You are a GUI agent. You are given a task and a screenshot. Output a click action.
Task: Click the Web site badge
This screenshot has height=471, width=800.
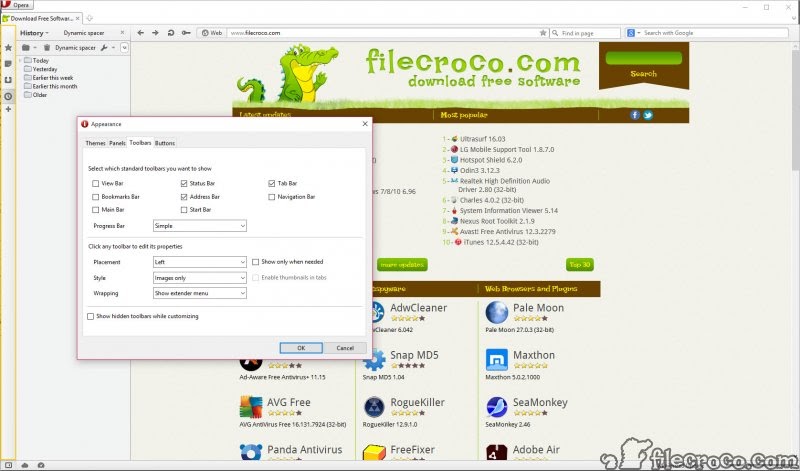211,33
